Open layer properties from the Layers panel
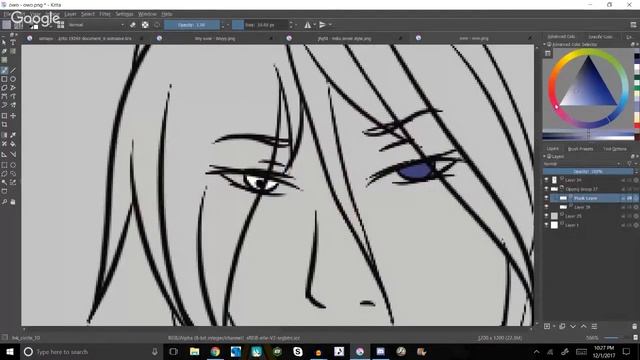Image resolution: width=640 pixels, height=360 pixels. click(594, 326)
